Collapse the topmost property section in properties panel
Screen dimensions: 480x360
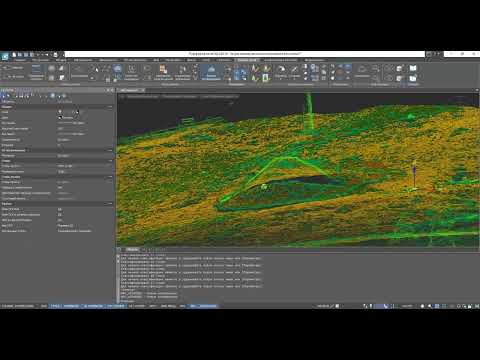click(x=110, y=107)
